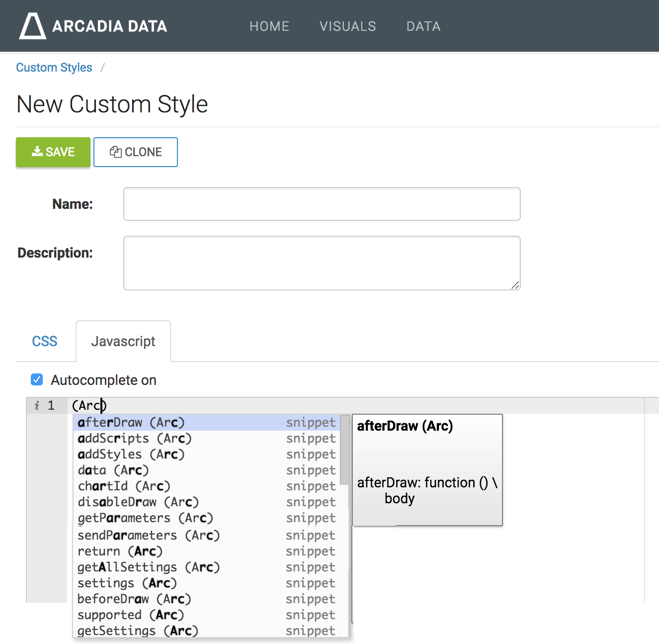The width and height of the screenshot is (659, 644).
Task: Follow the Custom Styles breadcrumb link
Action: point(54,68)
